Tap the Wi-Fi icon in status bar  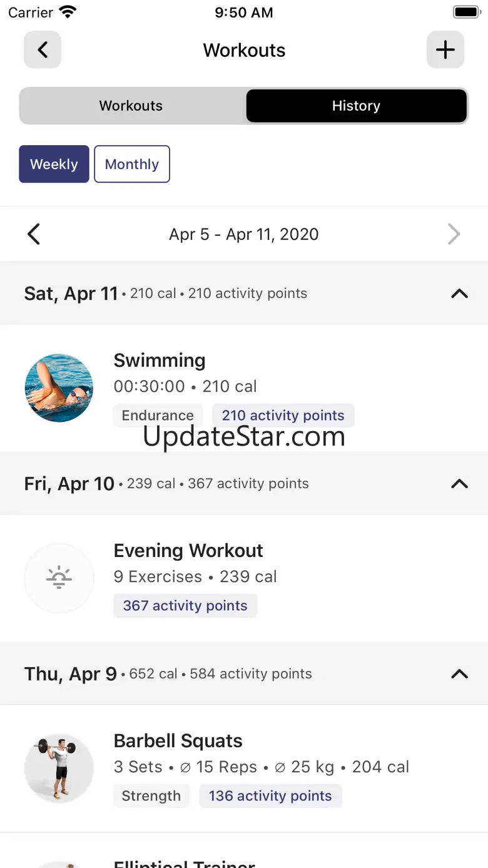click(x=68, y=13)
